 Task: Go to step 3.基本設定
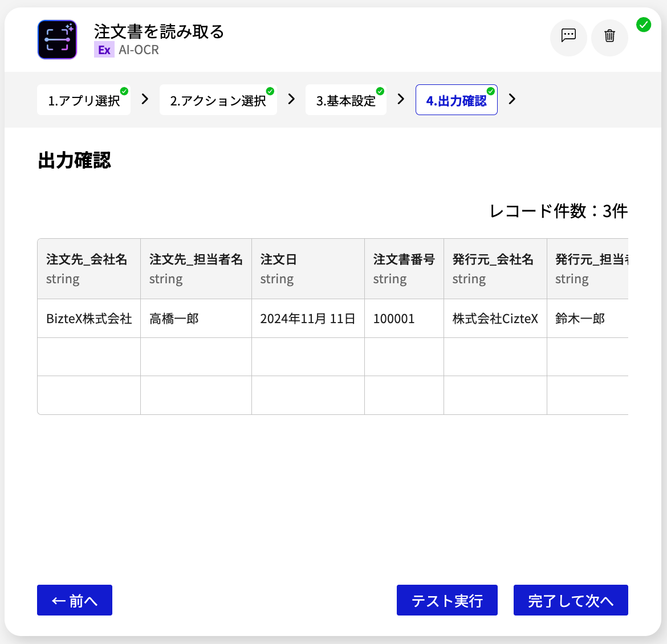coord(346,100)
